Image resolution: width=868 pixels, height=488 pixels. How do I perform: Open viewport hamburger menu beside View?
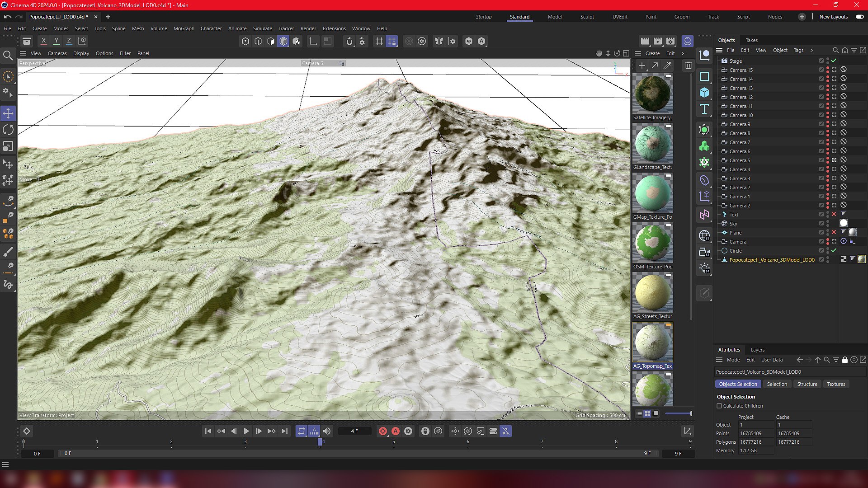click(23, 53)
